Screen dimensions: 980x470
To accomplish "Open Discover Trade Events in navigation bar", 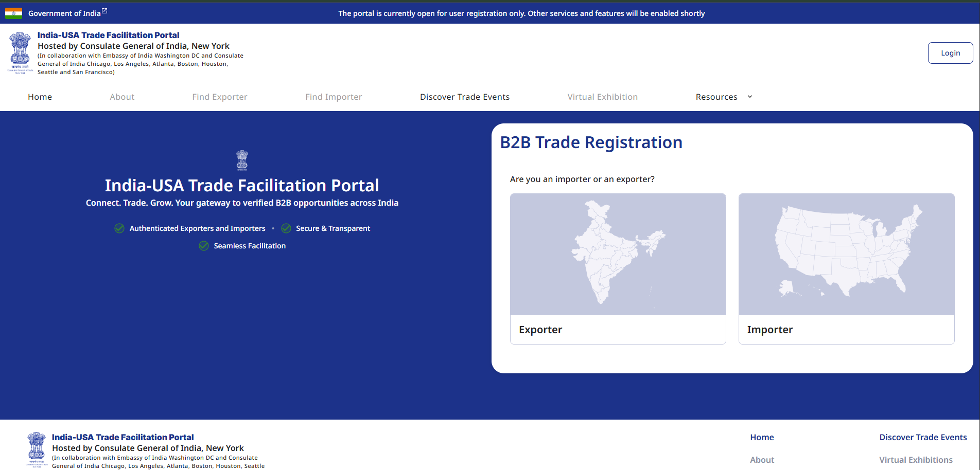I will (x=464, y=97).
